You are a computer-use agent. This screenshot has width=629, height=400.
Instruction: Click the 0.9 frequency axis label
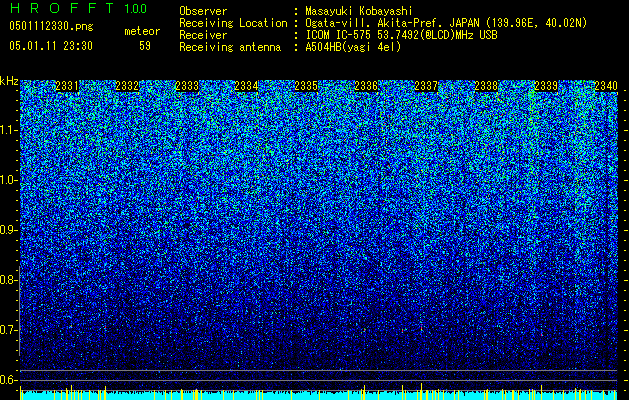9,230
